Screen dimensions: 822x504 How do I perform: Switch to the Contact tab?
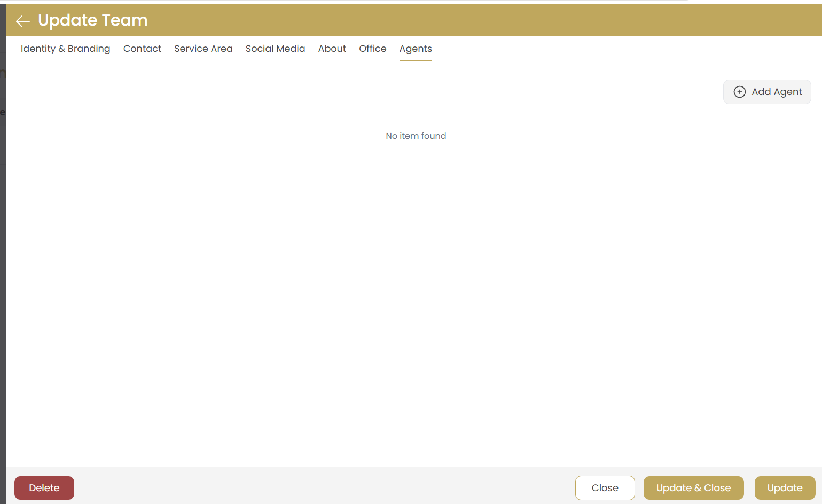[142, 49]
